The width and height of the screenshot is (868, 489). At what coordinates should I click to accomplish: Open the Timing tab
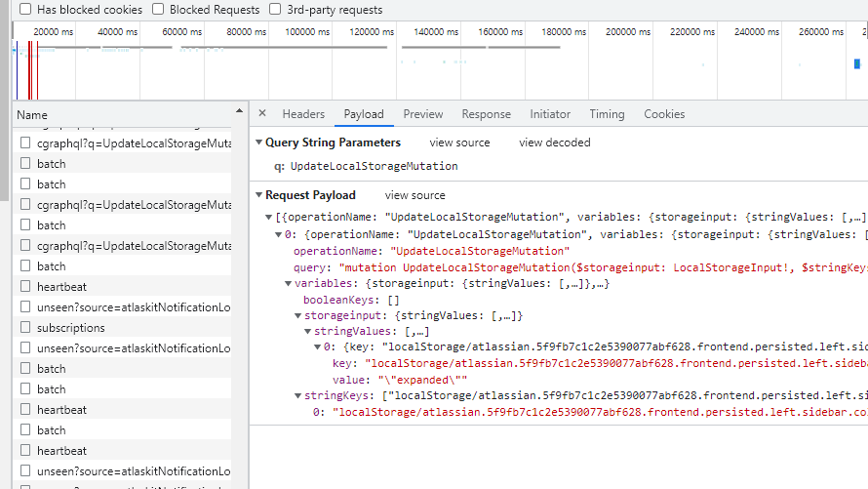[607, 114]
